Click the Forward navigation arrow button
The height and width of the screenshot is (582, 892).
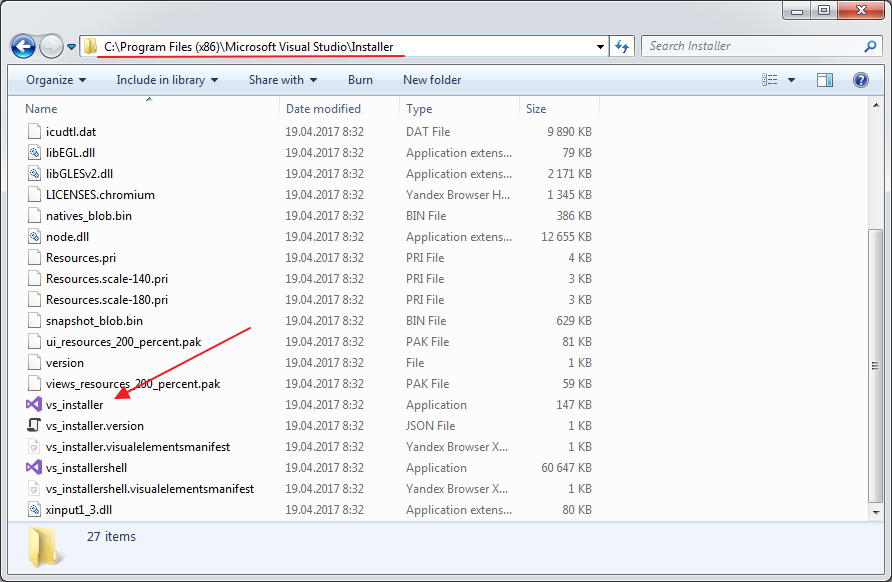(x=51, y=47)
